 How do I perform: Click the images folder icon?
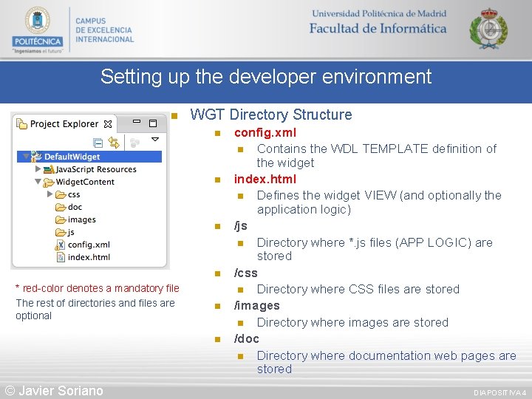[x=61, y=220]
